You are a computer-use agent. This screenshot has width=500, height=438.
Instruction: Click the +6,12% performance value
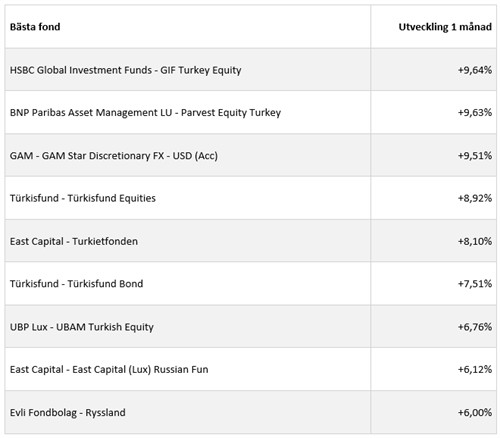tap(475, 369)
